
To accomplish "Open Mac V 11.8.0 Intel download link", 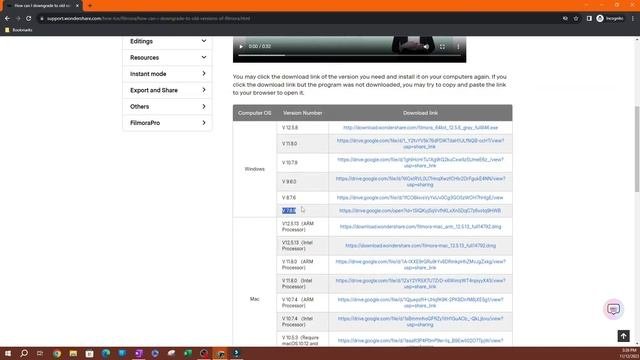I will [x=420, y=284].
